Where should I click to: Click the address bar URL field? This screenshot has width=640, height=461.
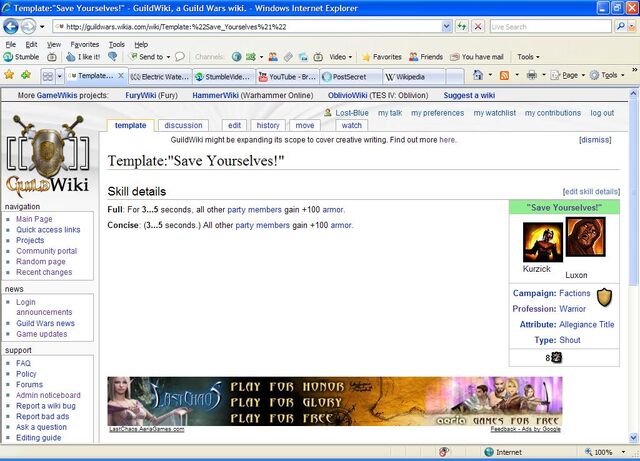(248, 27)
